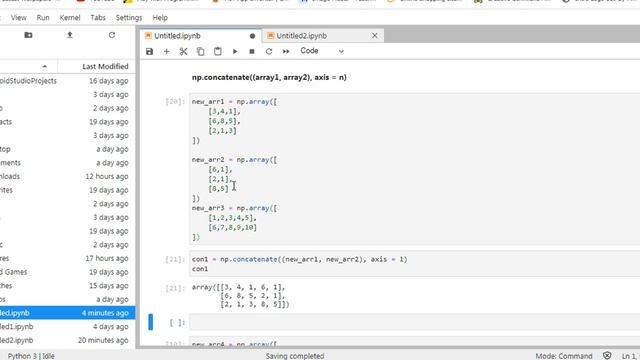Viewport: 640px width, 360px height.
Task: Insert a new cell with the plus icon
Action: point(167,51)
